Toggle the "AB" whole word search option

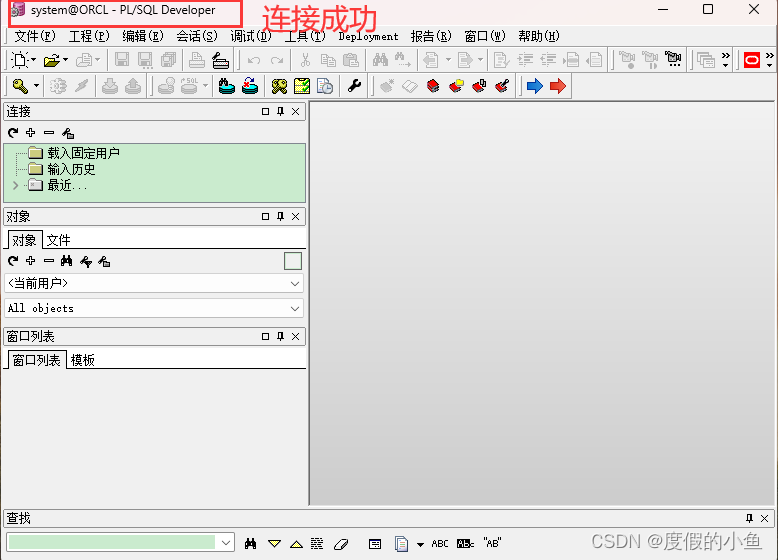click(x=492, y=544)
